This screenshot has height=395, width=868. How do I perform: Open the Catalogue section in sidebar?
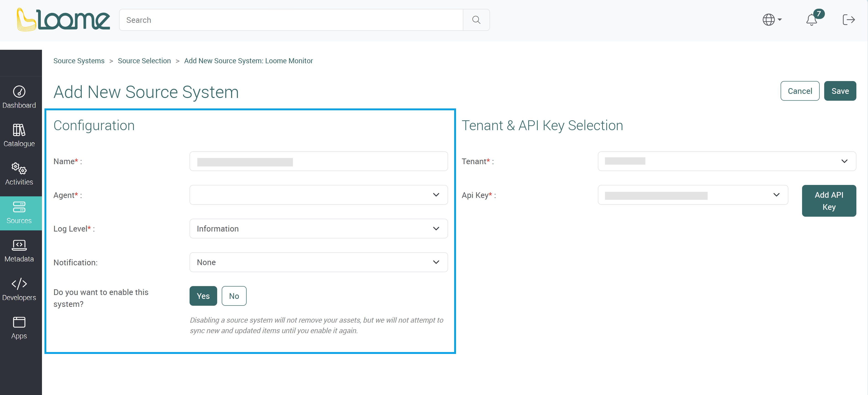click(x=19, y=136)
